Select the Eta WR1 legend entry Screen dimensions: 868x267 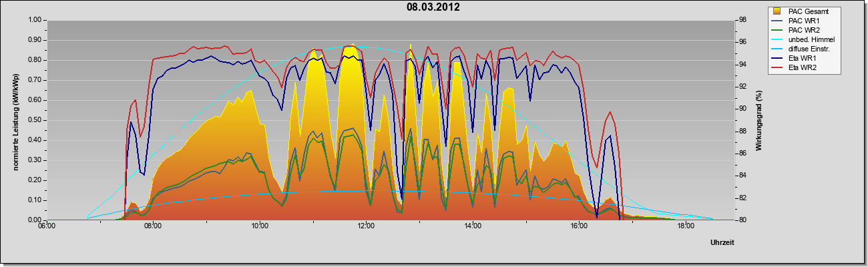[803, 58]
